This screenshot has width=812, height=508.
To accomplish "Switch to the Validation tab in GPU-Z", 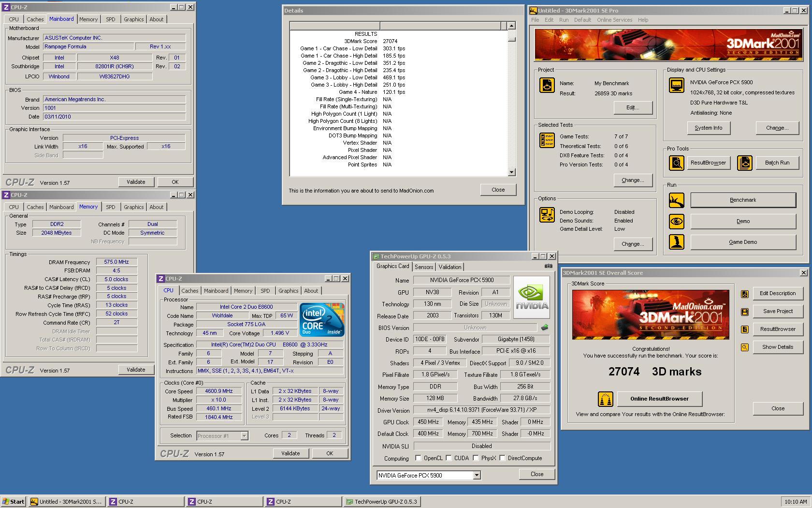I will 450,267.
